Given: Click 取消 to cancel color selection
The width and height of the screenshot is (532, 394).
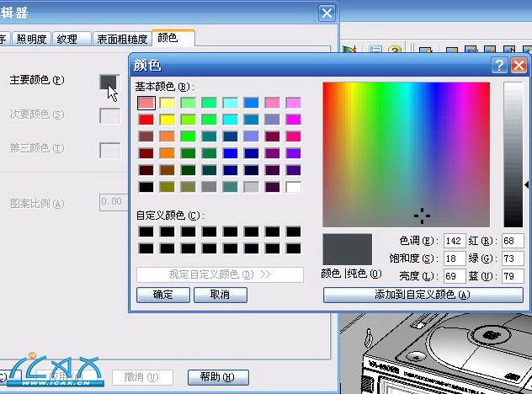Looking at the screenshot, I should (x=221, y=295).
